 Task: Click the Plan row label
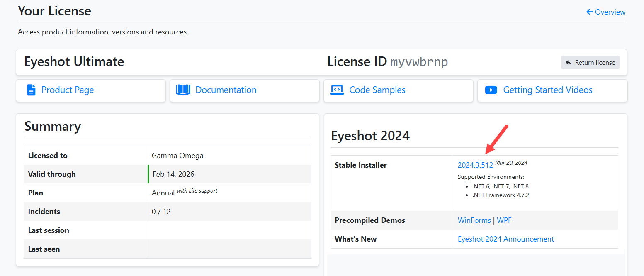click(x=36, y=193)
